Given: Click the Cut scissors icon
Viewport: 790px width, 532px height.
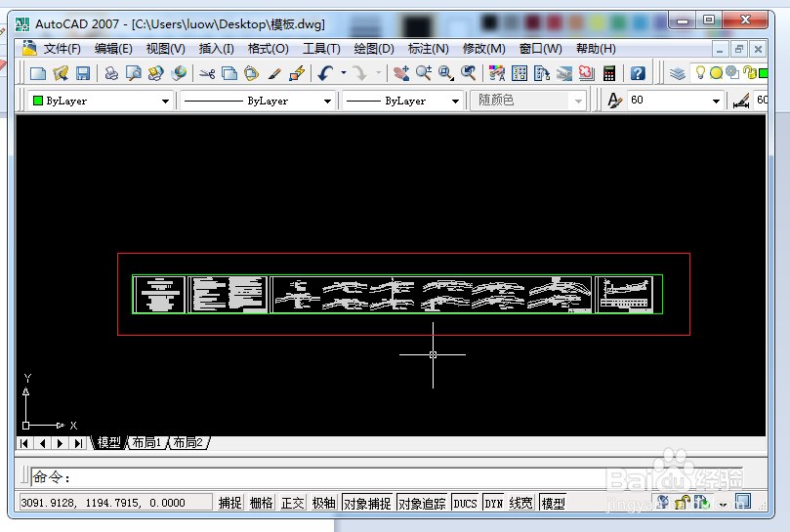Looking at the screenshot, I should (x=207, y=73).
